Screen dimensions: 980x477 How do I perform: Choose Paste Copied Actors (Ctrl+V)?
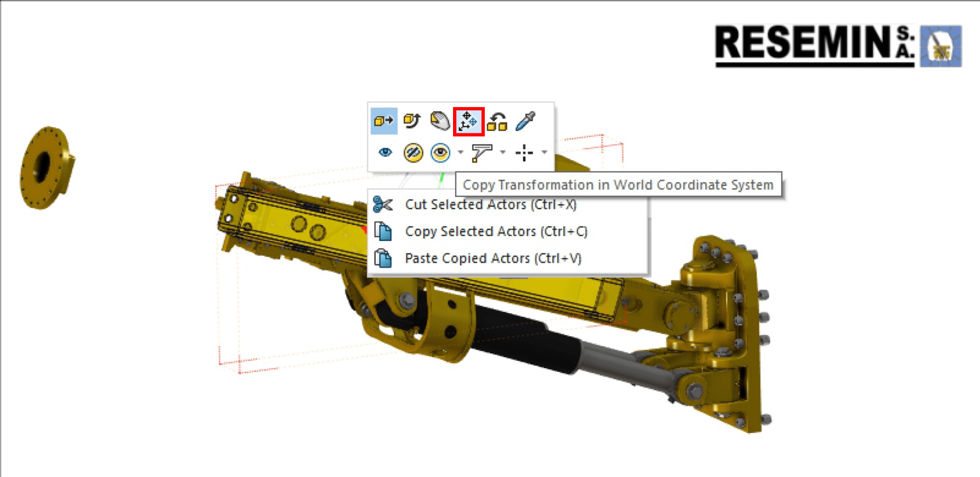click(508, 258)
